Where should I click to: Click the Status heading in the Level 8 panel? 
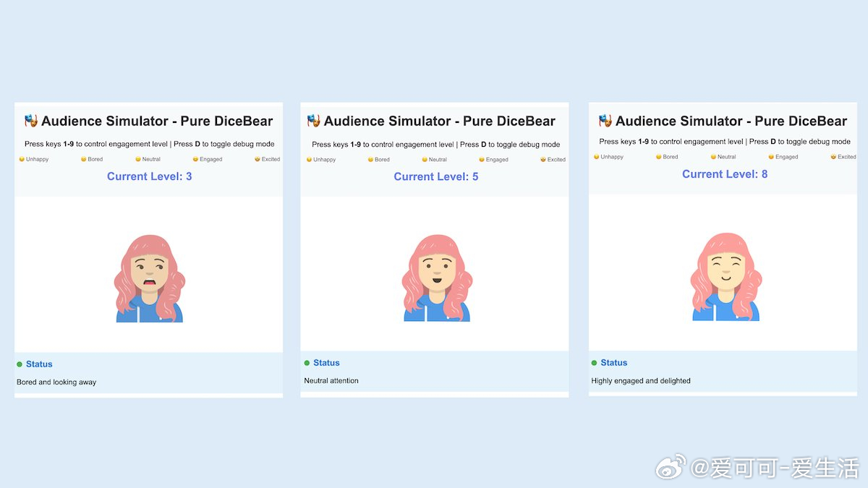(x=614, y=363)
